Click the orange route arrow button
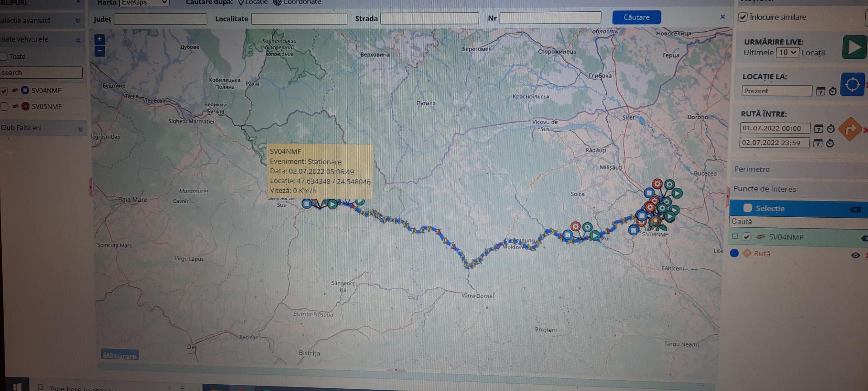Image resolution: width=868 pixels, height=391 pixels. (849, 129)
